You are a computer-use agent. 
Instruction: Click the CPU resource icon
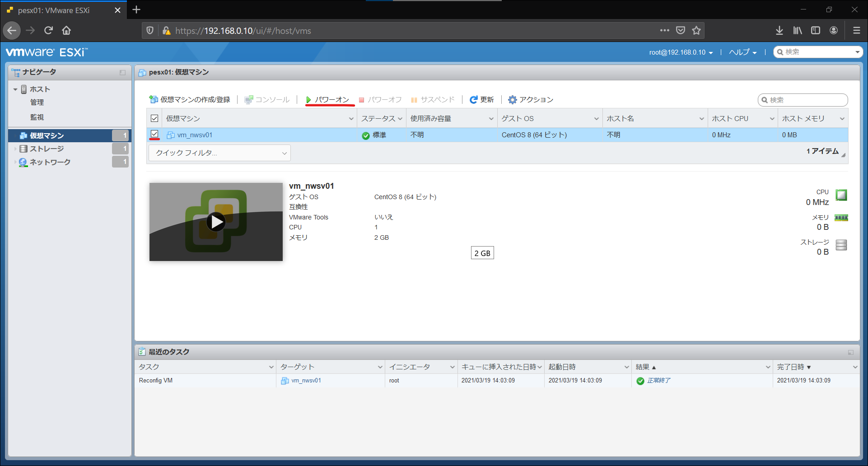[x=841, y=195]
